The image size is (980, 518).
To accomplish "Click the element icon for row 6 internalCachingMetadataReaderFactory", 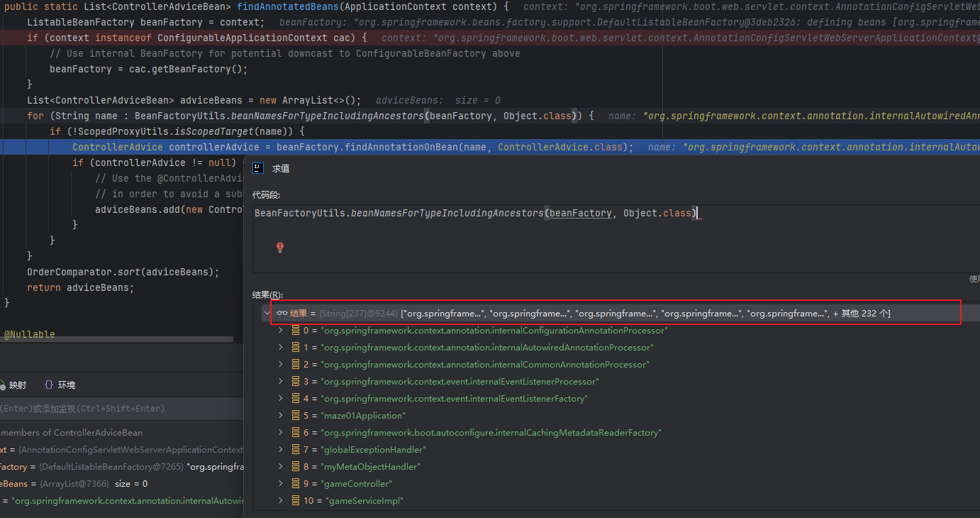I will pyautogui.click(x=296, y=433).
